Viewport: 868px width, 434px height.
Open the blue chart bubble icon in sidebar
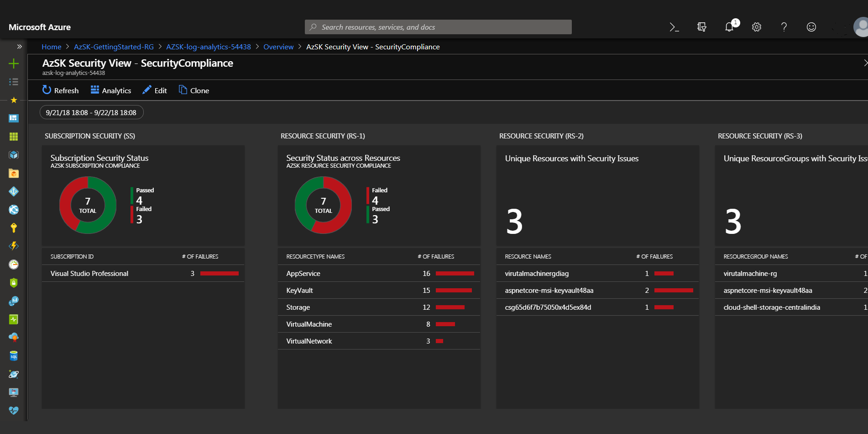tap(14, 301)
